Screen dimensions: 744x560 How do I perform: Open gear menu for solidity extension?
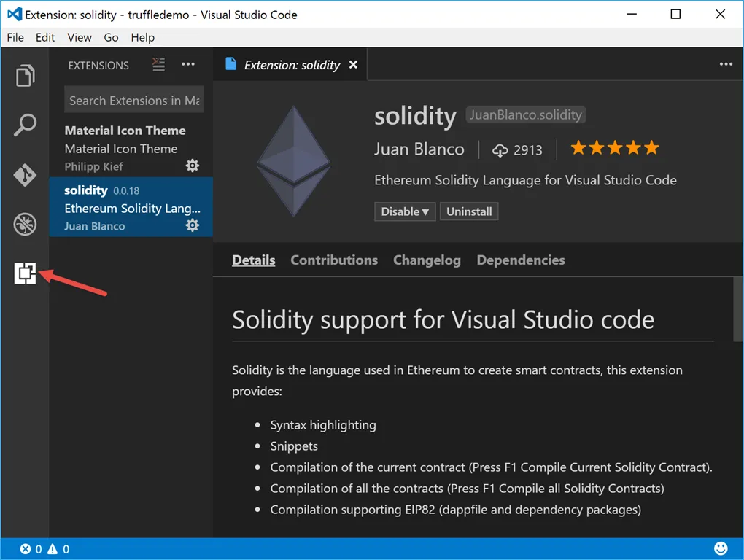(192, 225)
